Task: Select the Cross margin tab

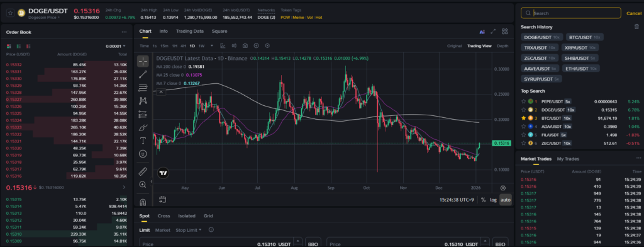Action: pyautogui.click(x=164, y=215)
